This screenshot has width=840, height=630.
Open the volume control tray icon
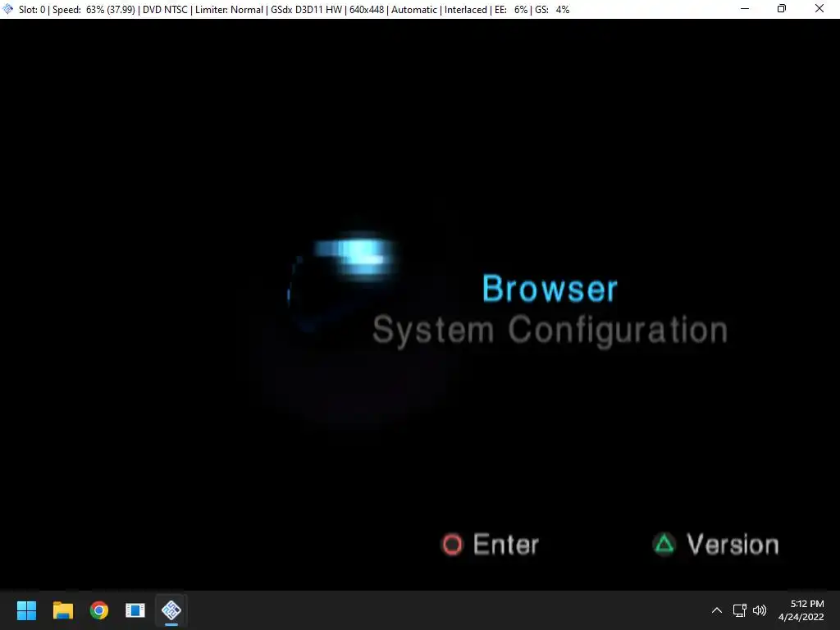(x=760, y=610)
